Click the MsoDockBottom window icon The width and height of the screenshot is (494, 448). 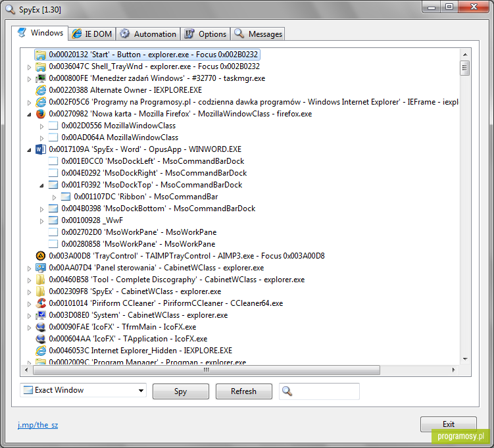click(x=53, y=209)
